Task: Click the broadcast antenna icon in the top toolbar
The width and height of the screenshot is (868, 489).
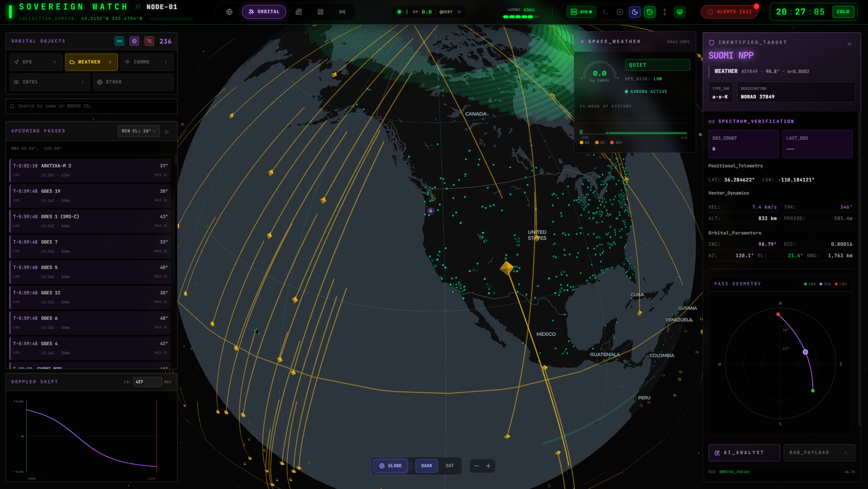Action: 342,12
